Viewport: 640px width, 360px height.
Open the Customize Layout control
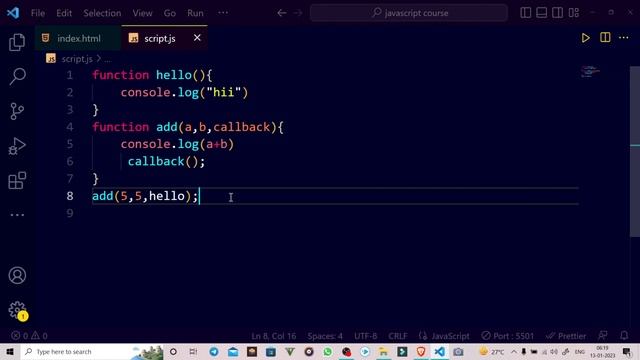click(x=574, y=13)
